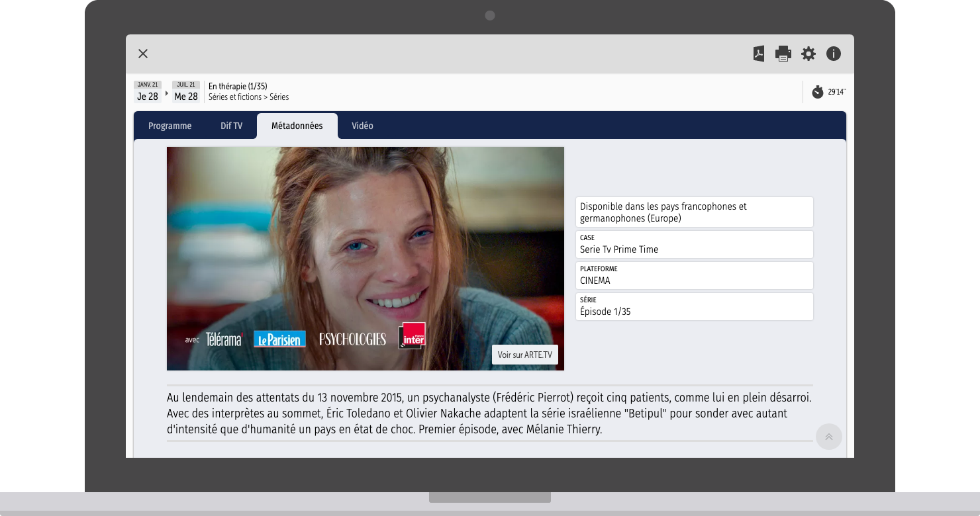Click the Voir sur ARTE.TV button
The width and height of the screenshot is (980, 516).
tap(525, 355)
